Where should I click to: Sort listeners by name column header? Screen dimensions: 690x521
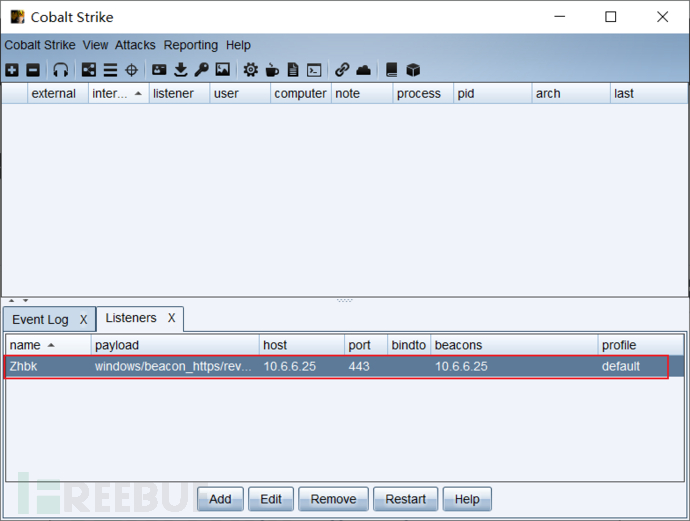pos(48,345)
